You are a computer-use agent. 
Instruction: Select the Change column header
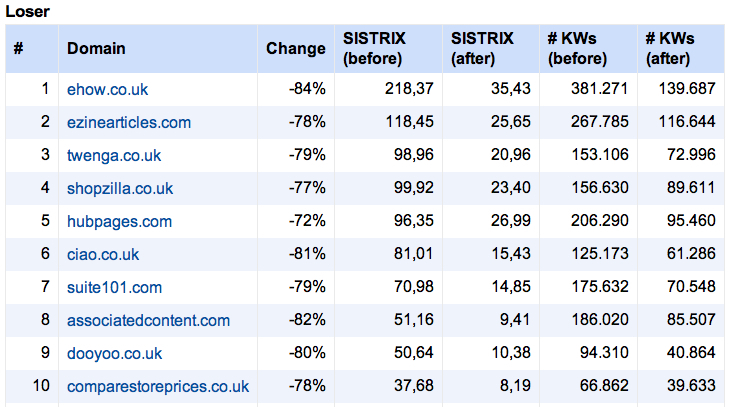click(x=296, y=49)
